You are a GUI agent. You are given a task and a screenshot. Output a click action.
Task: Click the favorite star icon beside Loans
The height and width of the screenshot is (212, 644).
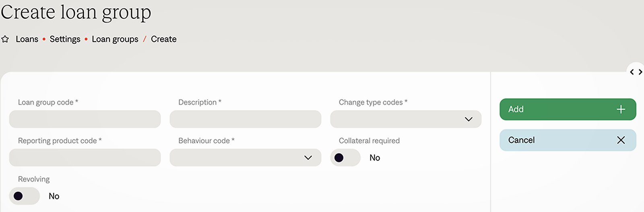coord(5,39)
